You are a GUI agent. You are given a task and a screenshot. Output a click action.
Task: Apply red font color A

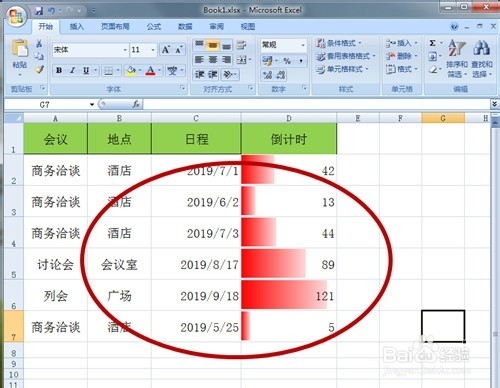pyautogui.click(x=150, y=70)
